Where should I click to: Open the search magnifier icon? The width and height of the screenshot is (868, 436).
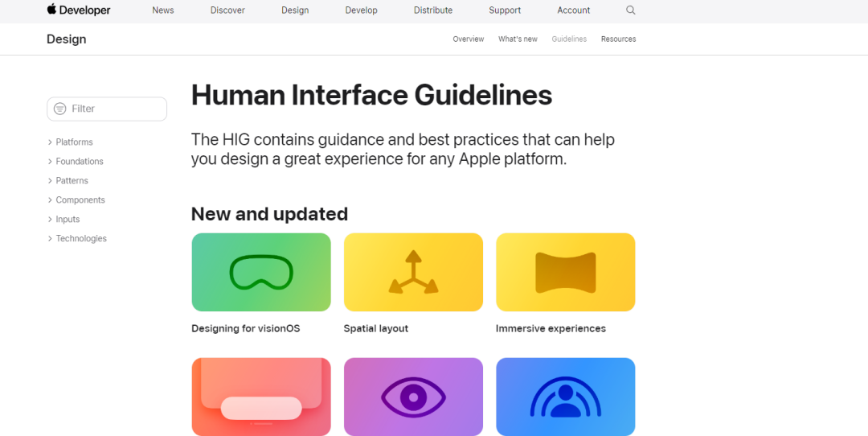[631, 10]
